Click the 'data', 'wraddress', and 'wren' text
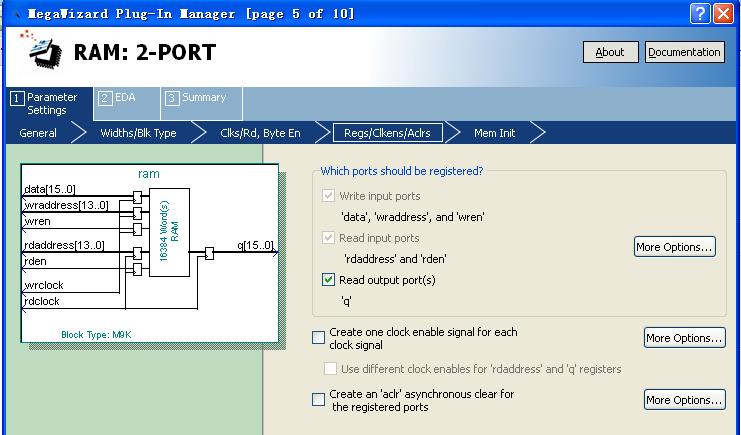This screenshot has height=435, width=741. coord(413,217)
